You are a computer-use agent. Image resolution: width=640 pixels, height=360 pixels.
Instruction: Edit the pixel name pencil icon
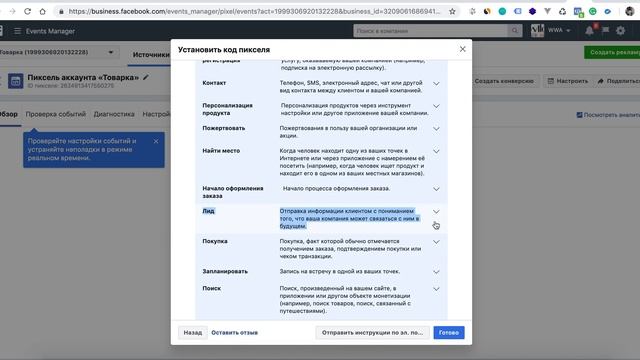coord(146,77)
